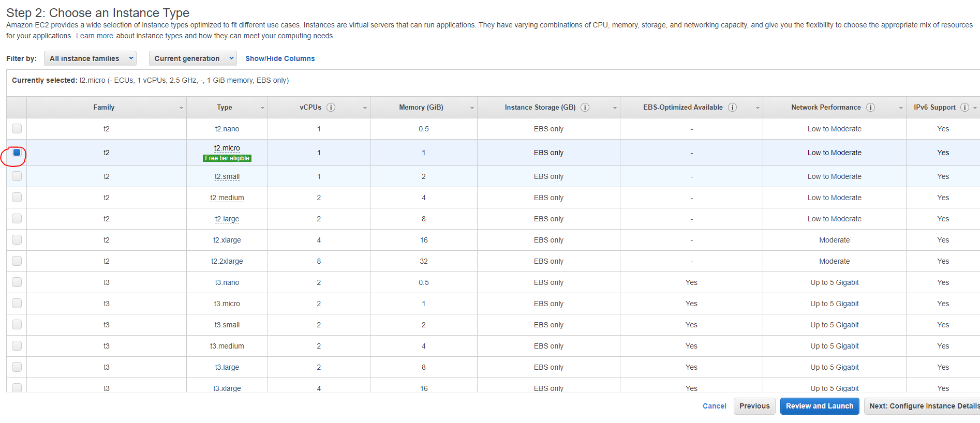Click the t3.small type cell
Image resolution: width=980 pixels, height=423 pixels.
click(227, 325)
